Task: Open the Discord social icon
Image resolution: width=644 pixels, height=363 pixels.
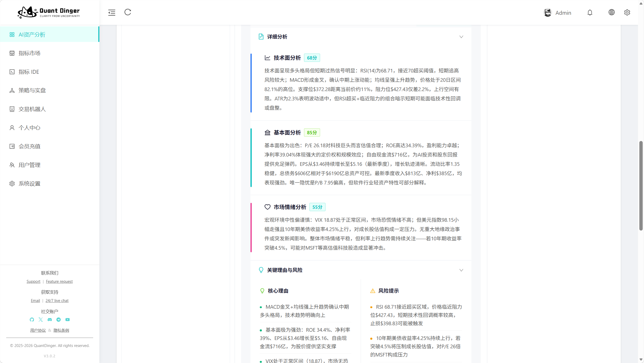Action: coord(50,320)
